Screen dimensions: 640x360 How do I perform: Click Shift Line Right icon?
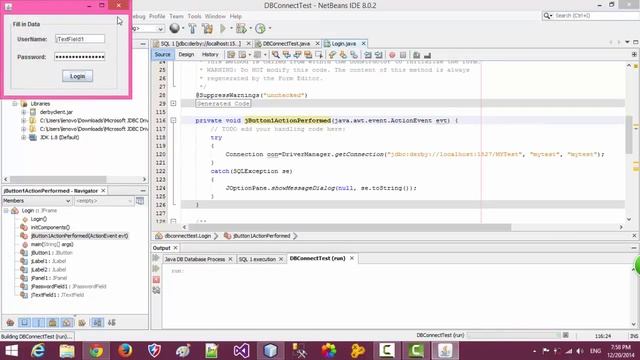click(378, 55)
